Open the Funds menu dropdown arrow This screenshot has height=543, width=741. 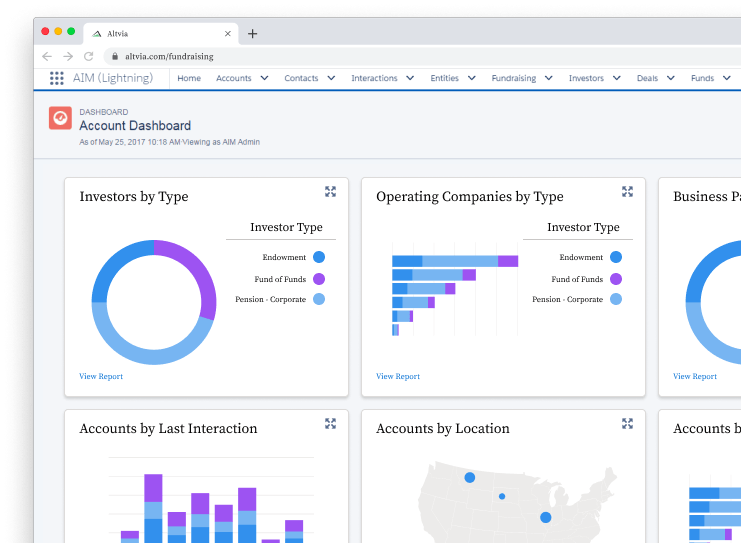click(x=727, y=78)
